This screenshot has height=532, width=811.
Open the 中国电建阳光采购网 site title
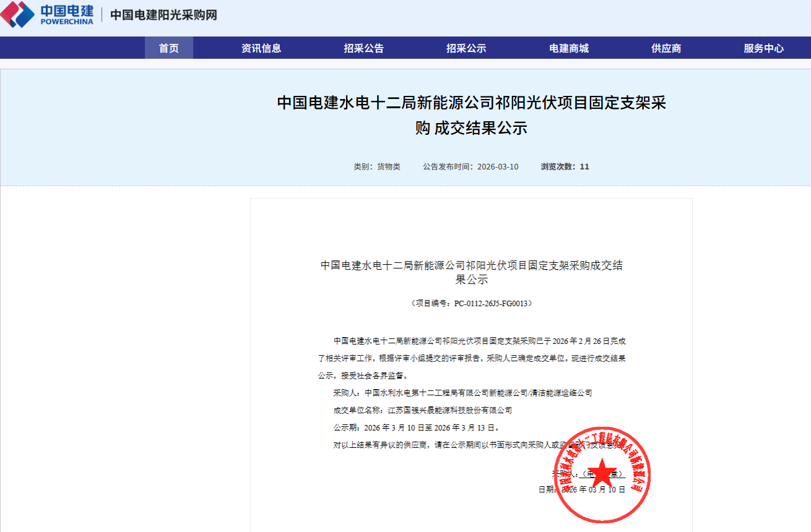pos(163,15)
